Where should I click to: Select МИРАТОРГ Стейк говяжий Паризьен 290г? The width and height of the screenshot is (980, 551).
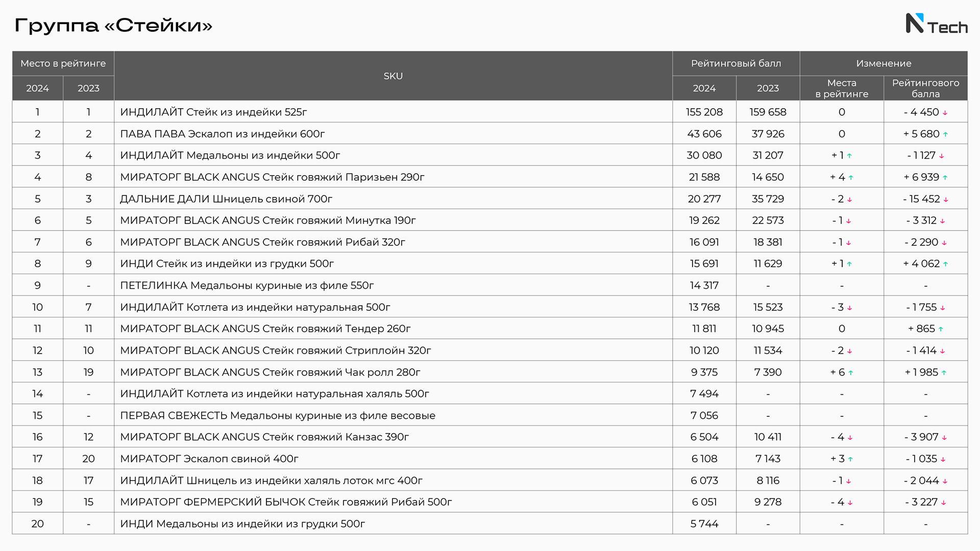pos(272,177)
